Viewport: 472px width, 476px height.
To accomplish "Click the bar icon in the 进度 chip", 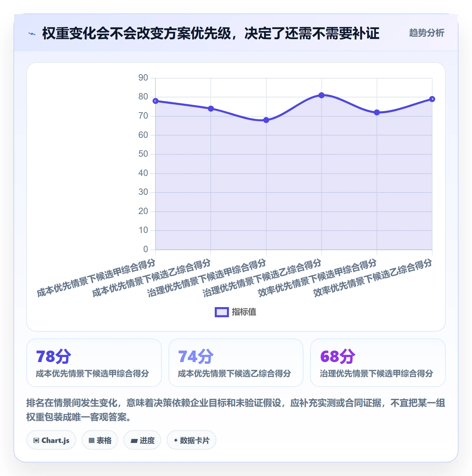I will tap(134, 441).
